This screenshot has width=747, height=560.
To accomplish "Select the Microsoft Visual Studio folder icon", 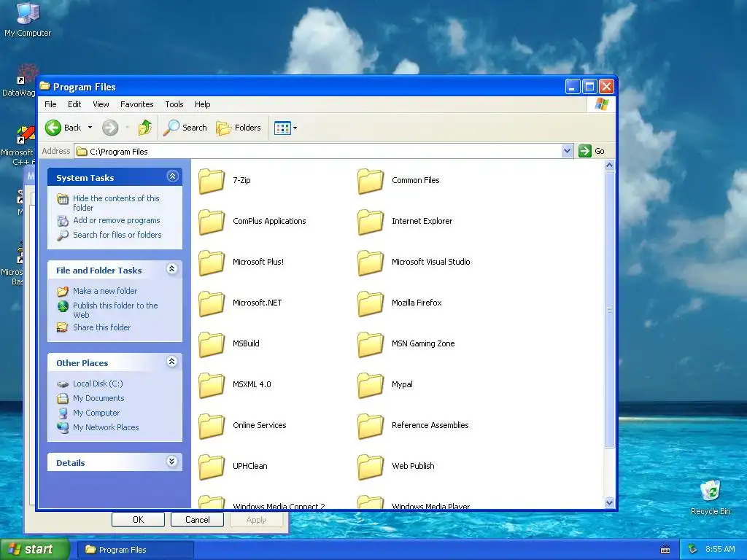I will pyautogui.click(x=371, y=262).
